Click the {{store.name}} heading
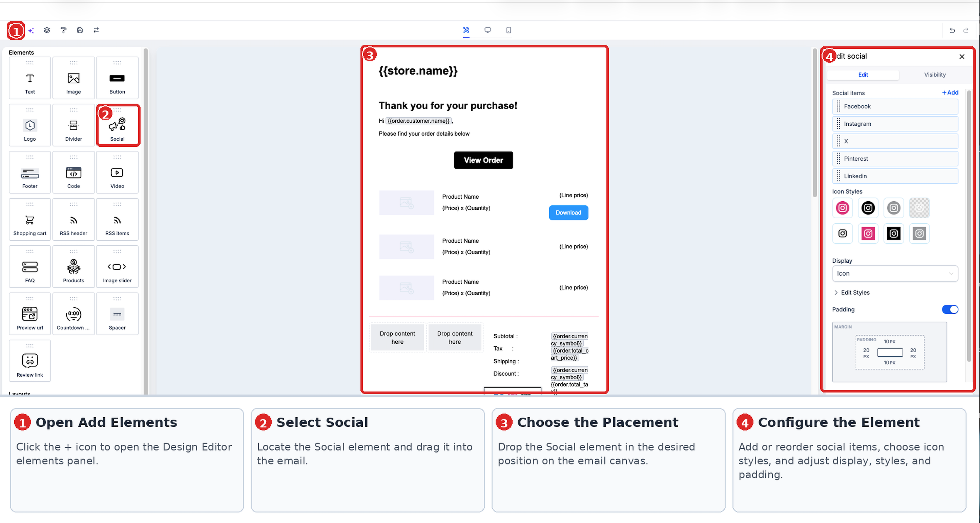This screenshot has width=980, height=523. [418, 71]
